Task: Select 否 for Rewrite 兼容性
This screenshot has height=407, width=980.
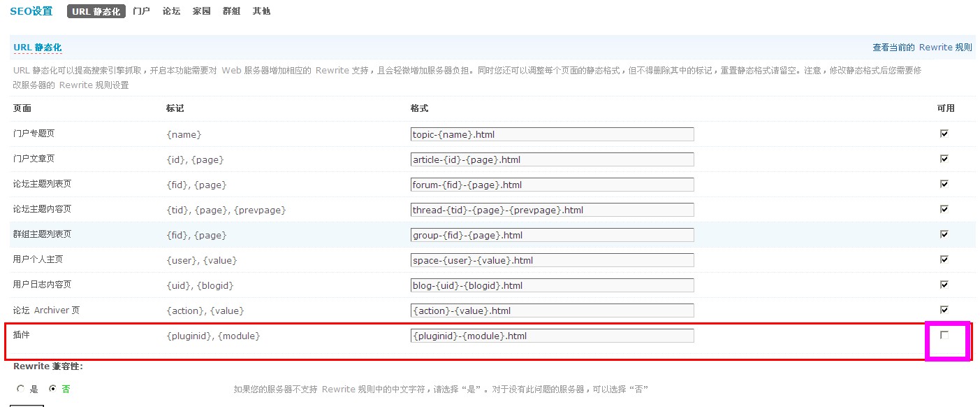Action: pos(52,389)
